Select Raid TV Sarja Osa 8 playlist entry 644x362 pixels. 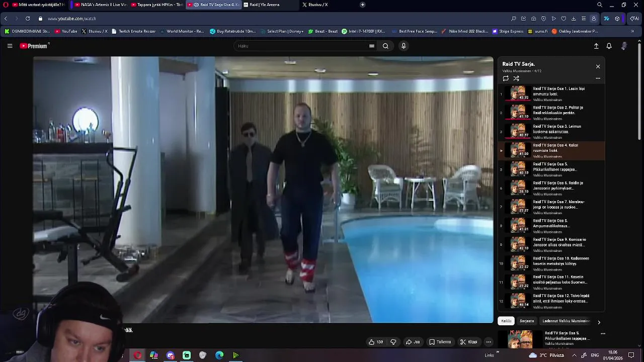(551, 226)
